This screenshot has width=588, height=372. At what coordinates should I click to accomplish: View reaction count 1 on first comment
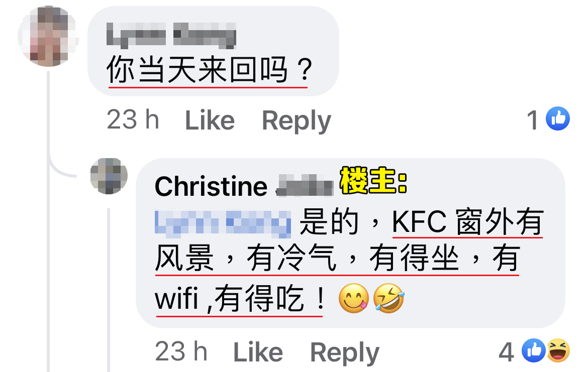(533, 120)
